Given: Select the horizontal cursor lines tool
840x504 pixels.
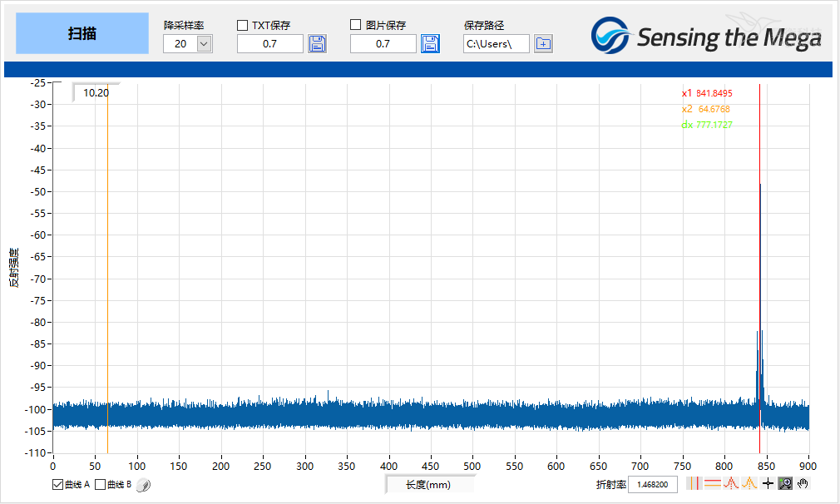Looking at the screenshot, I should [x=713, y=483].
